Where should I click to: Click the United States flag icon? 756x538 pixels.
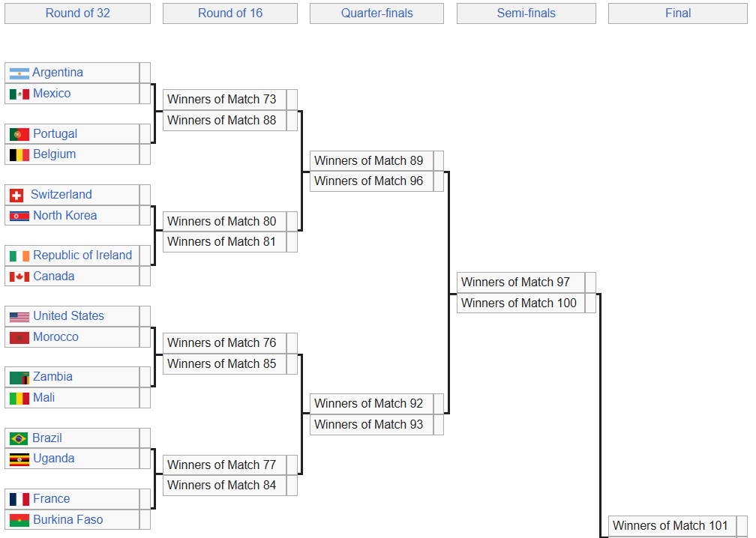(x=19, y=317)
